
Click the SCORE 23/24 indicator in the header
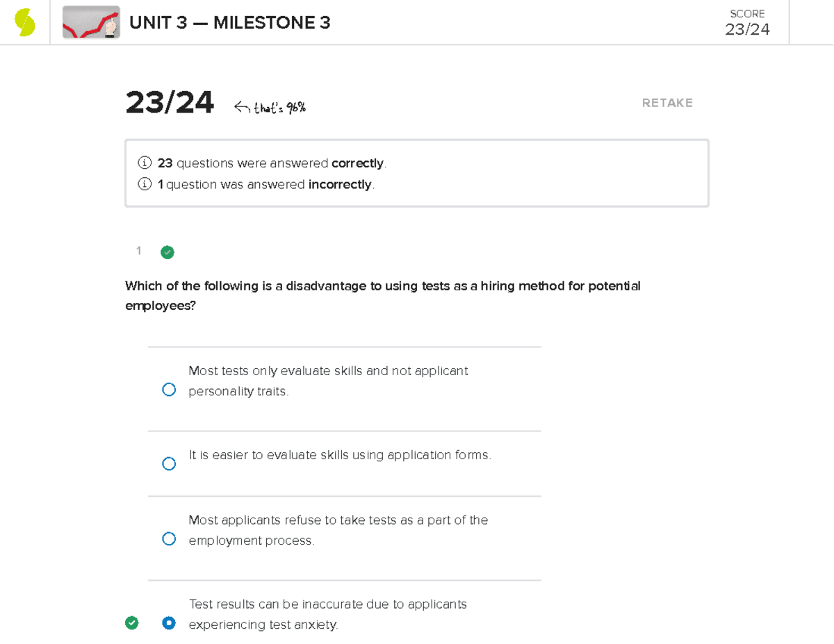[747, 23]
